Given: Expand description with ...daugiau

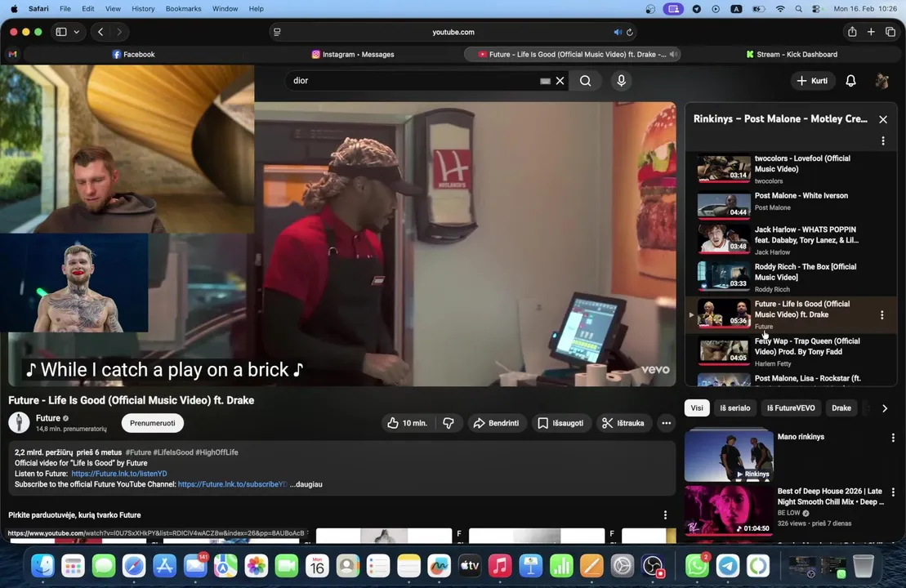Looking at the screenshot, I should point(306,484).
